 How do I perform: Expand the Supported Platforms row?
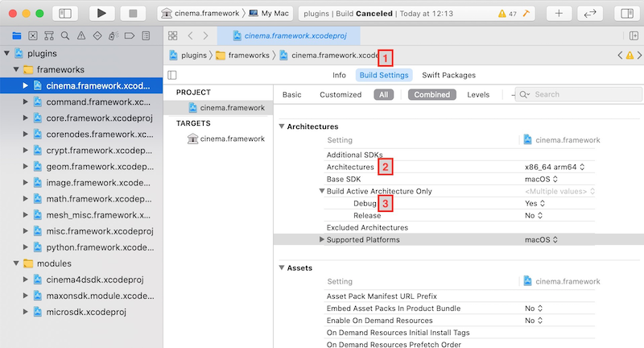[x=322, y=240]
